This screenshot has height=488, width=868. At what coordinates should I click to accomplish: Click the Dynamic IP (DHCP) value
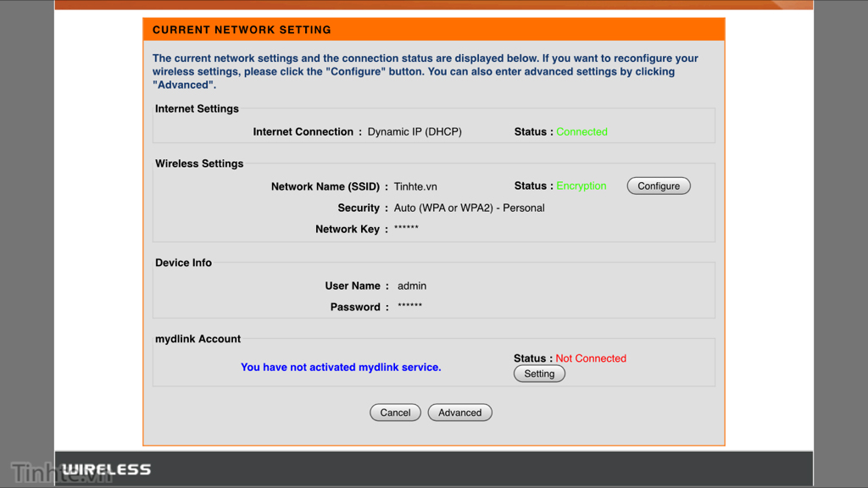[415, 132]
